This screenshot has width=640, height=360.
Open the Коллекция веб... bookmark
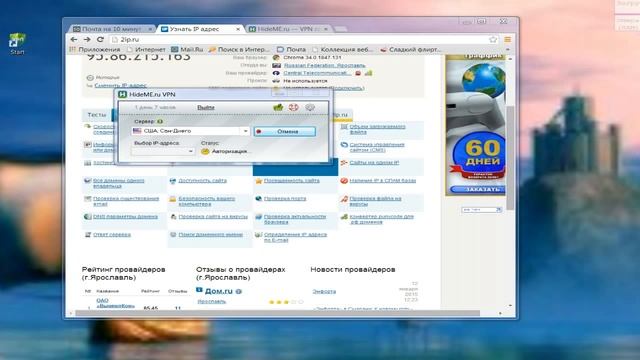[x=343, y=49]
